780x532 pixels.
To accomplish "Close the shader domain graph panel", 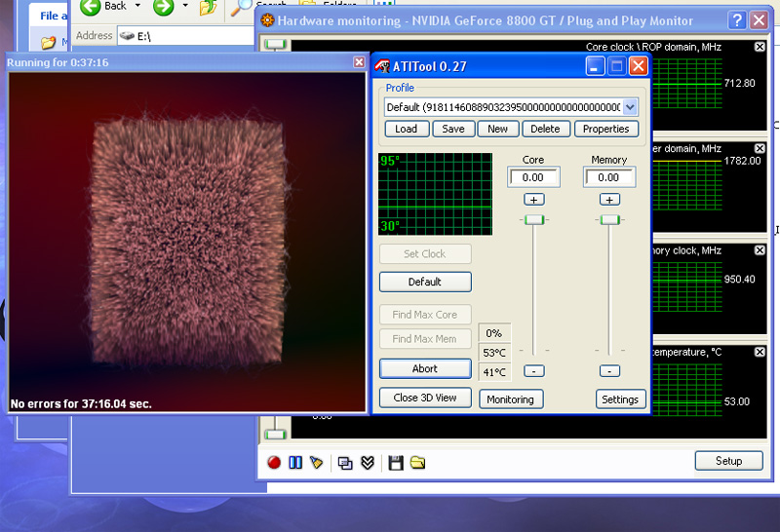I will click(760, 148).
